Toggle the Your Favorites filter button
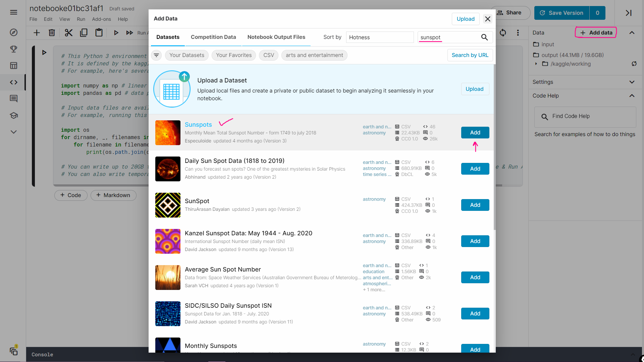Screen dimensions: 644x362 [233, 55]
